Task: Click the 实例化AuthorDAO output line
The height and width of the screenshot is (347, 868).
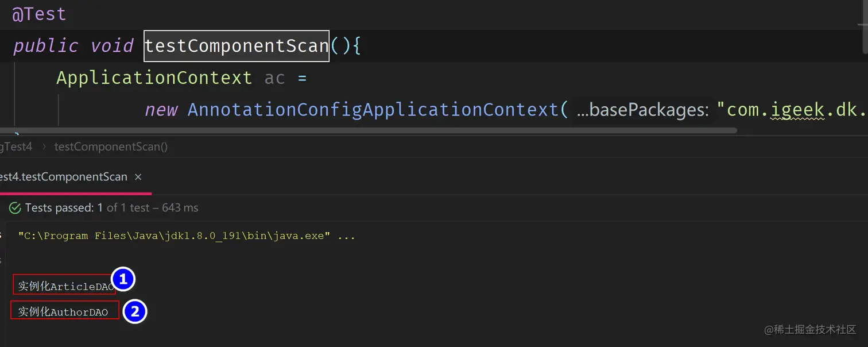Action: coord(63,312)
